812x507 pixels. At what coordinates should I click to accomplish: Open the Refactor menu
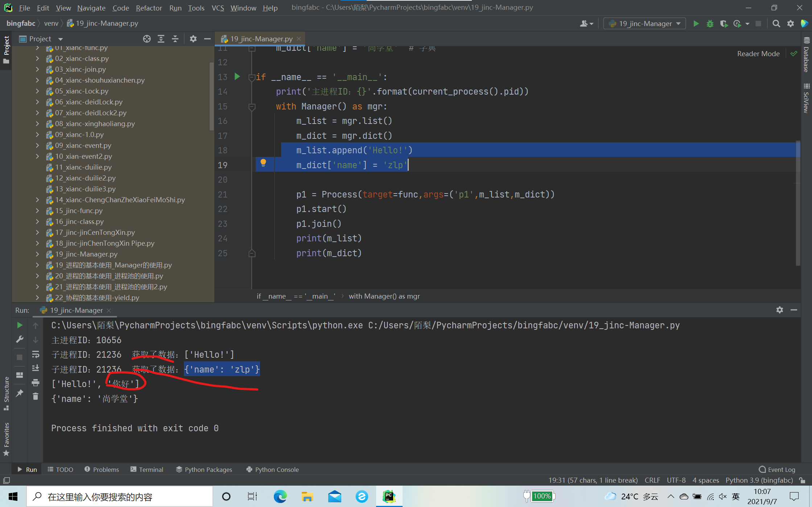point(149,8)
